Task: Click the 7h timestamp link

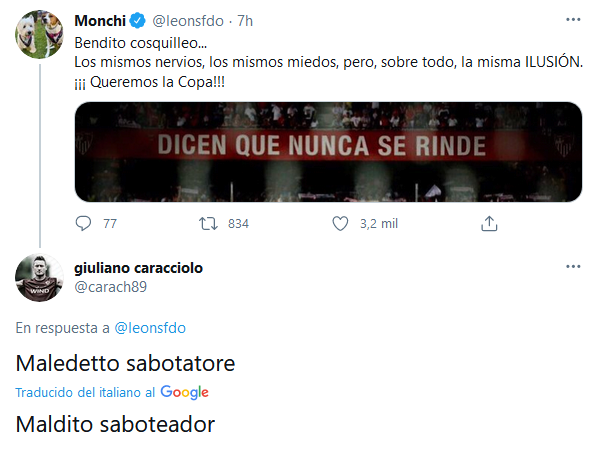Action: 245,21
